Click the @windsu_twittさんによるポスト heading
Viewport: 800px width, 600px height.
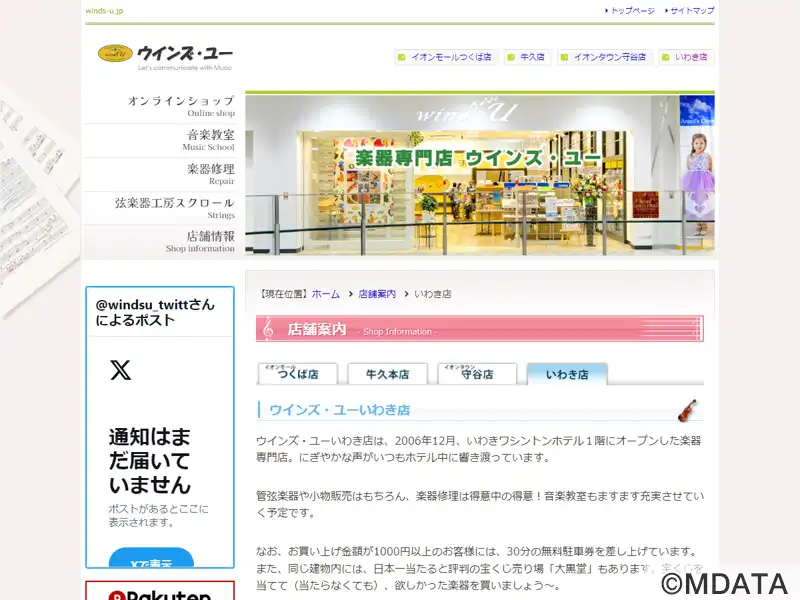155,312
